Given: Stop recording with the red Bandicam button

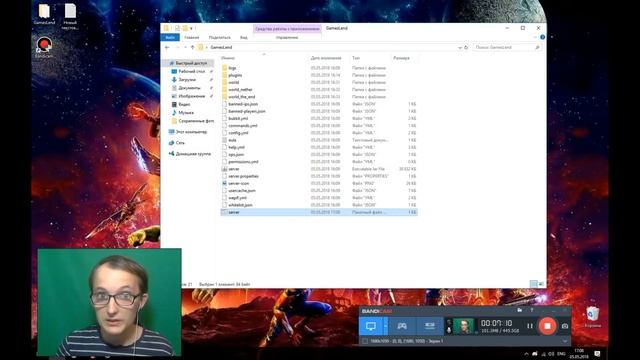Looking at the screenshot, I should (547, 326).
